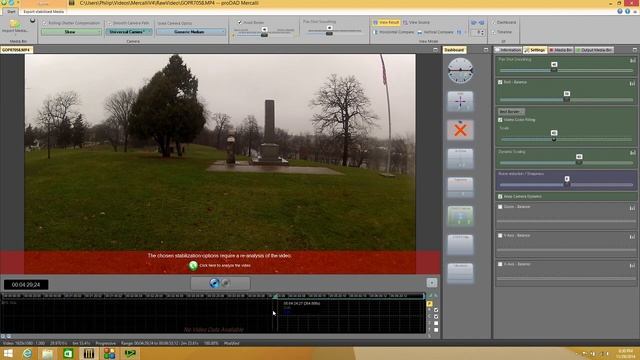
Task: Open chart icon in Roll Balance row
Action: click(632, 83)
